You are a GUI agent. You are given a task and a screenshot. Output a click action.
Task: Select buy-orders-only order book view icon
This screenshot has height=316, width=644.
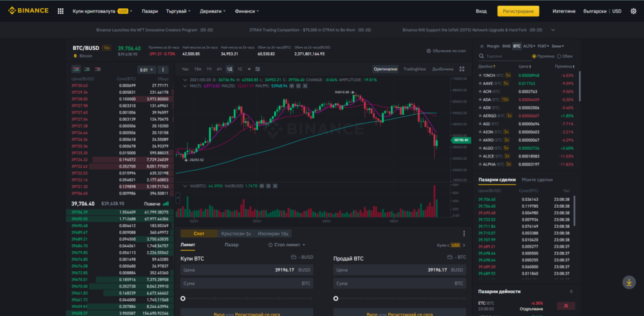point(87,69)
